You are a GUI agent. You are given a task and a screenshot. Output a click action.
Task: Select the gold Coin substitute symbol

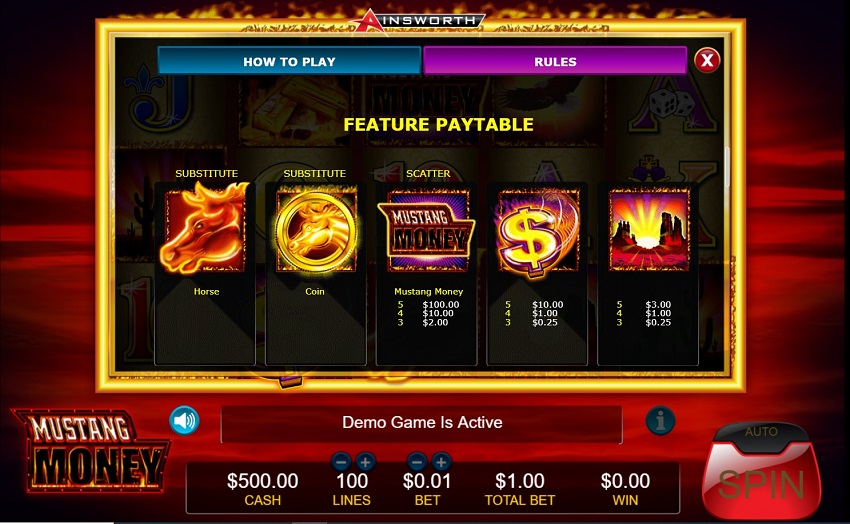coord(316,231)
